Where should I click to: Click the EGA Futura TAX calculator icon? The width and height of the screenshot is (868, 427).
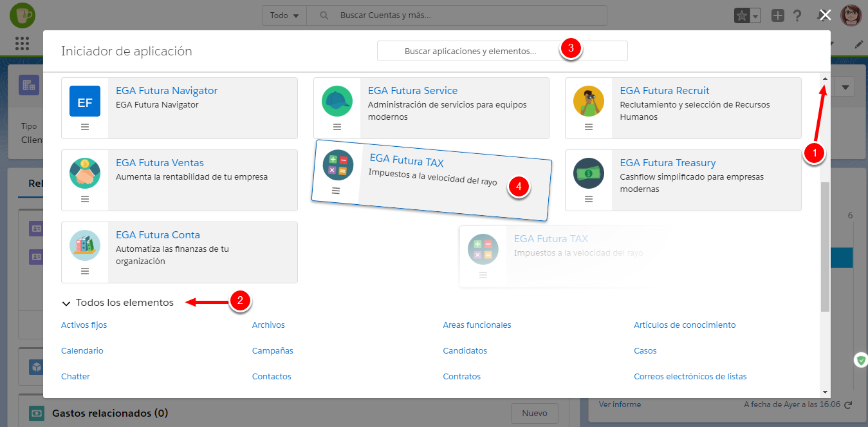[338, 166]
